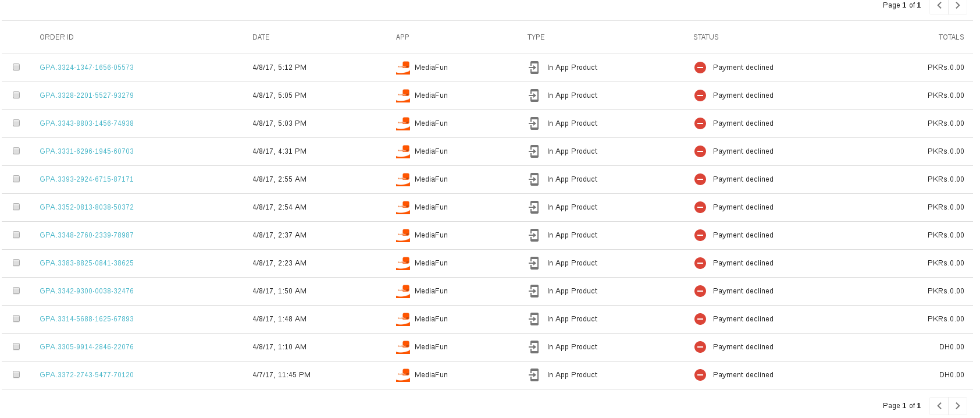
Task: Click In App Product icon for order GPA.3343-8803-1456-74938
Action: tap(534, 123)
